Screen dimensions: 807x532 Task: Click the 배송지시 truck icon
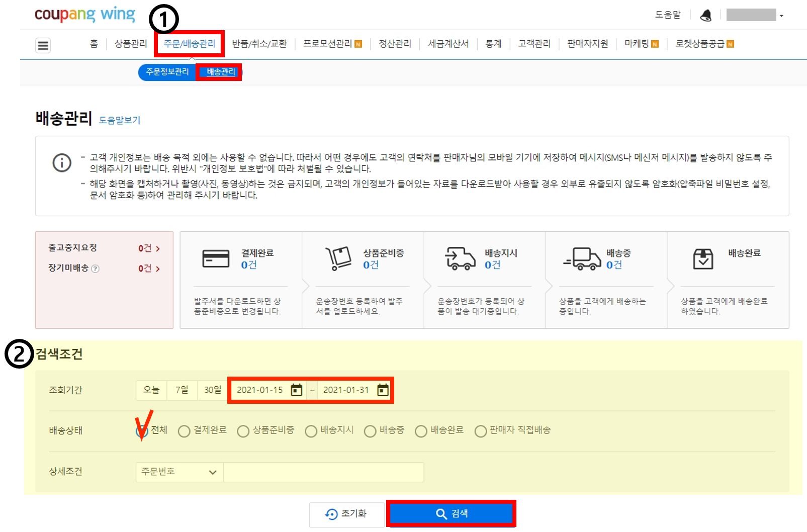460,257
